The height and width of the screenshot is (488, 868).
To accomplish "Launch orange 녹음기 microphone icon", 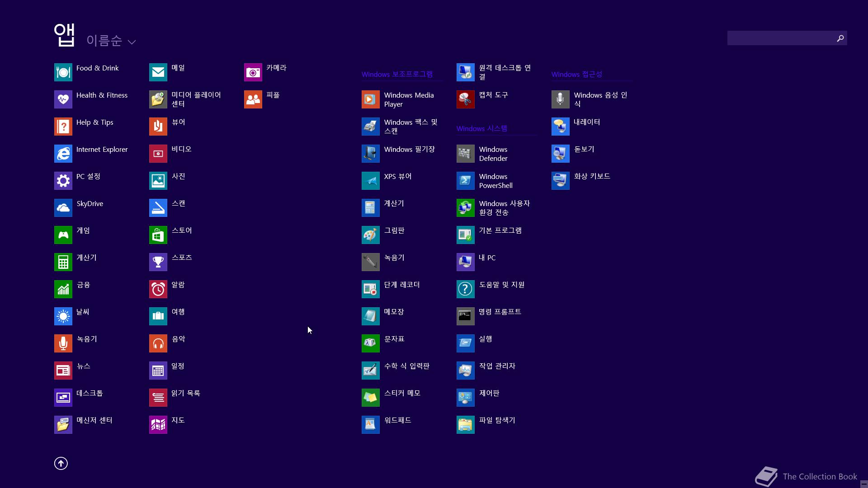I will coord(63,343).
